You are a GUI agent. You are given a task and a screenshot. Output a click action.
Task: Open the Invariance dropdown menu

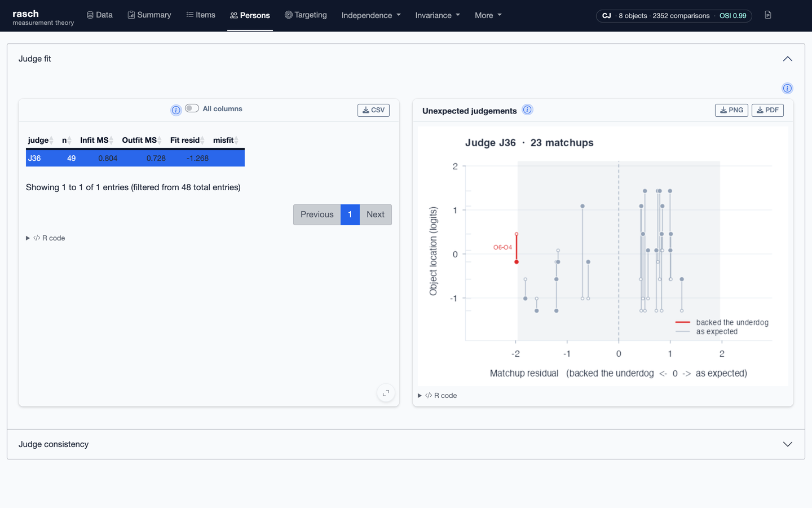click(x=438, y=15)
